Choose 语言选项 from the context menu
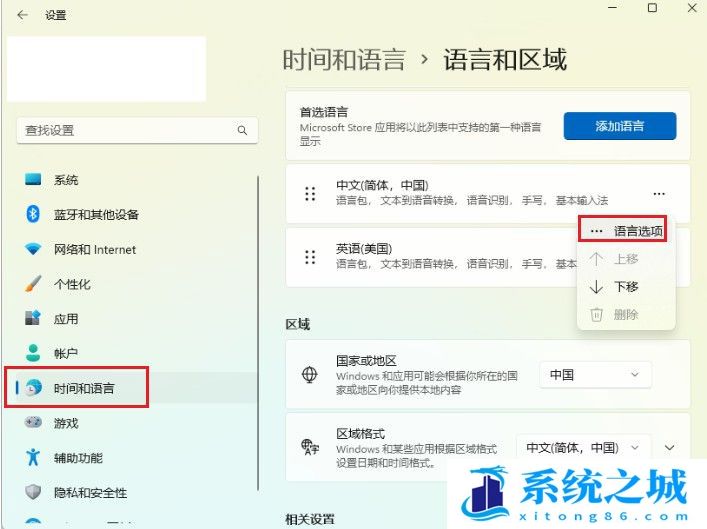The image size is (707, 529). tap(625, 230)
